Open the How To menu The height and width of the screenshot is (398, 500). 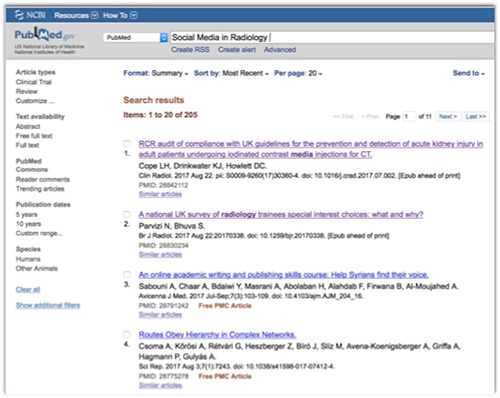pos(120,15)
